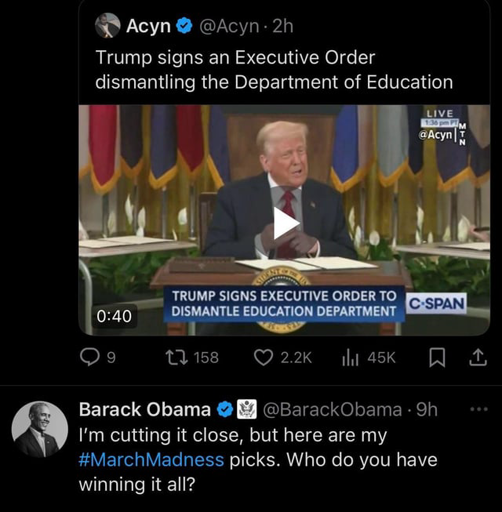Open Acyn's tweet text about Executive Order

coord(274,70)
